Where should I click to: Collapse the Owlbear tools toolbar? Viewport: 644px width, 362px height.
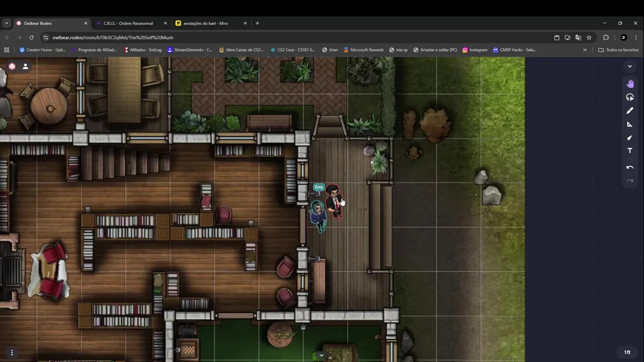click(x=630, y=66)
